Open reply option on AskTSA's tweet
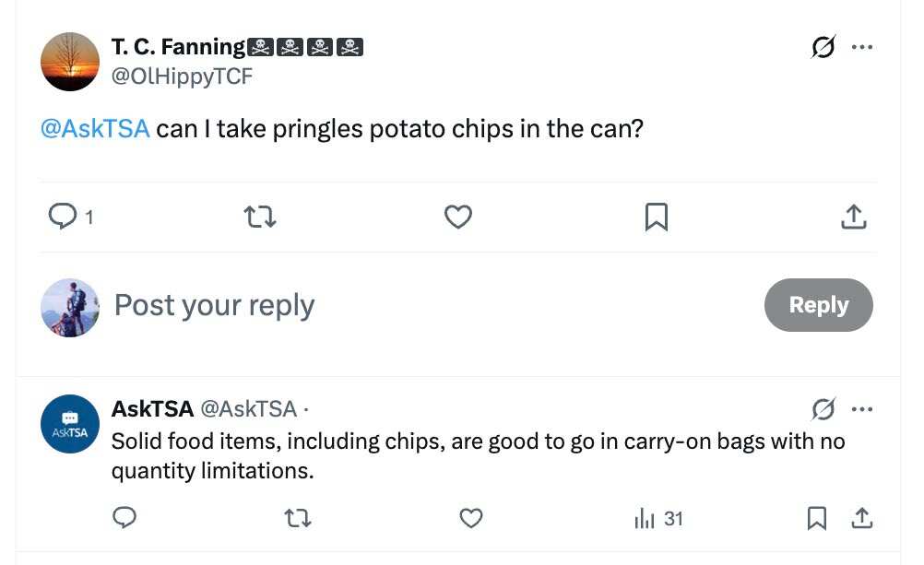Viewport: 924px width, 565px height. (x=125, y=518)
